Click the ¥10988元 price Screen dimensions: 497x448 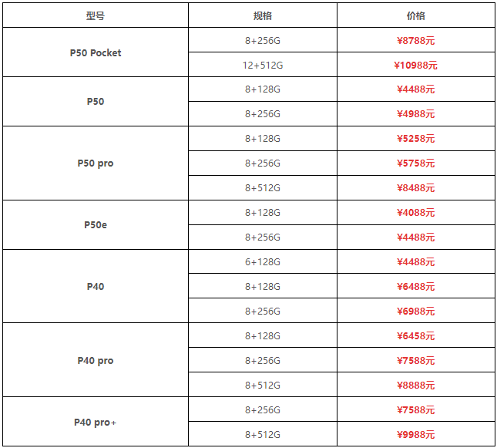click(415, 66)
